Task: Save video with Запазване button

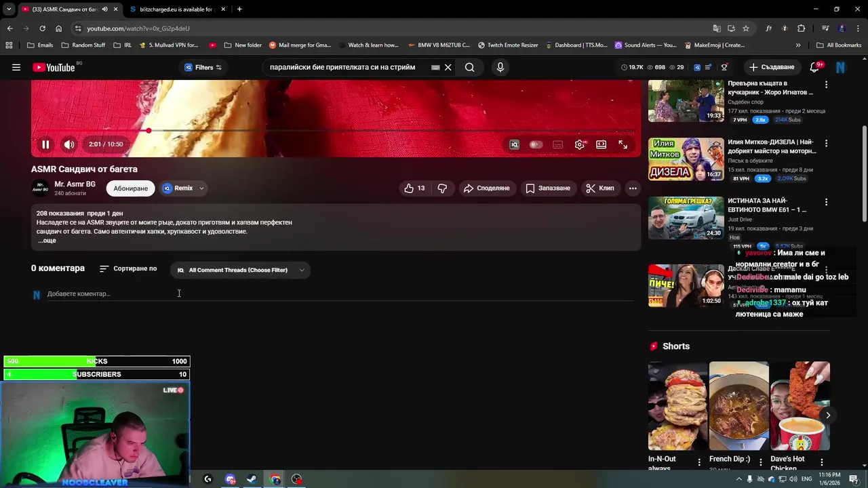Action: point(548,188)
